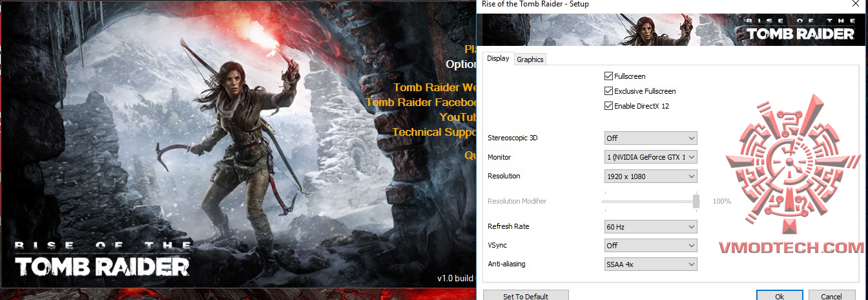Image resolution: width=868 pixels, height=300 pixels.
Task: Click the Resolution Modifier slider handle
Action: [x=696, y=201]
